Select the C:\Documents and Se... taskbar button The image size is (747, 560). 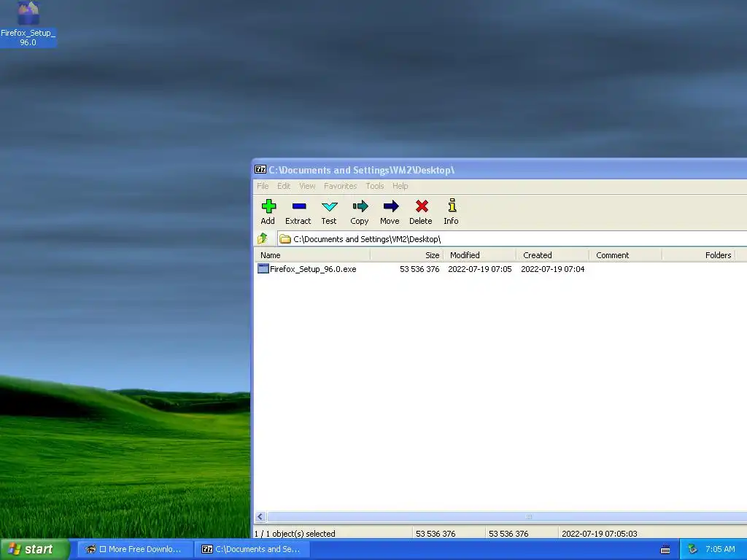pos(252,550)
